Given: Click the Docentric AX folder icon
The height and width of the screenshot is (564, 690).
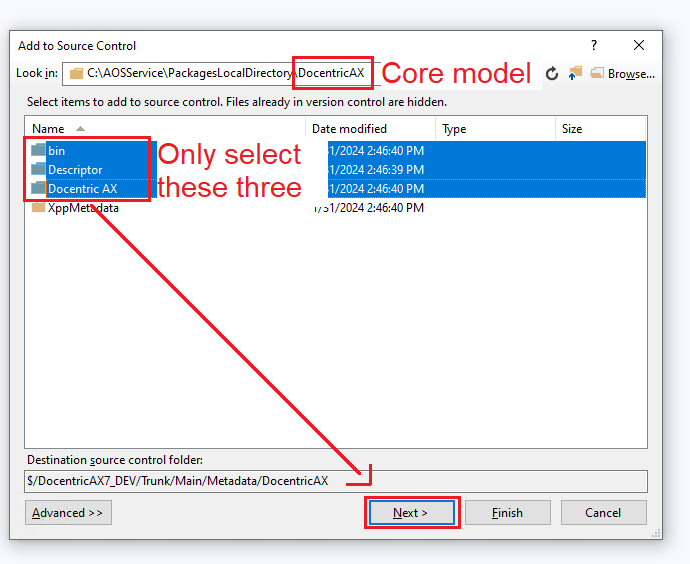Looking at the screenshot, I should tap(38, 188).
